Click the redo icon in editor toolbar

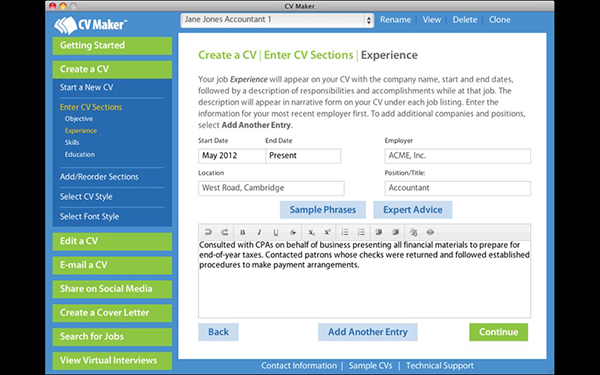tap(225, 232)
